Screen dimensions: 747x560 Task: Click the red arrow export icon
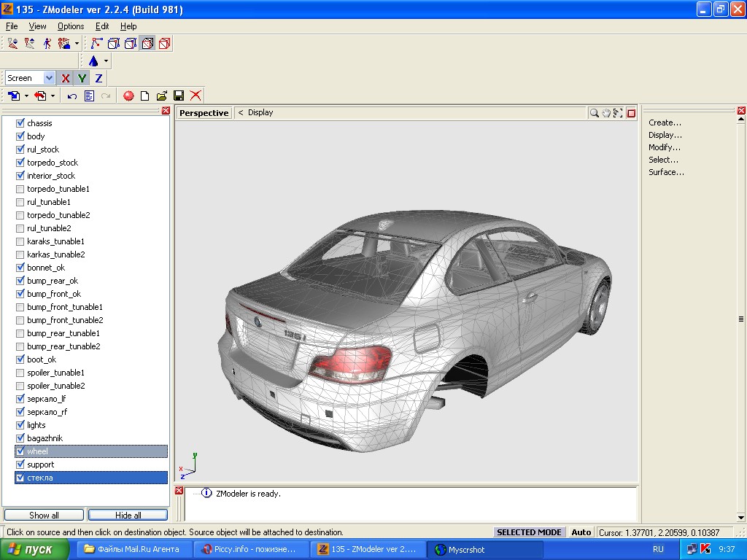pos(41,96)
